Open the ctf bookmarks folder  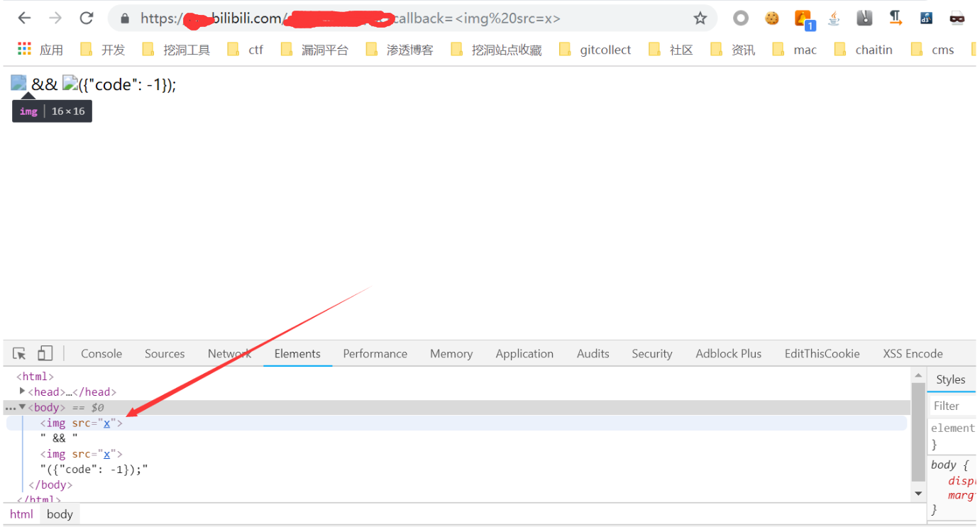click(246, 49)
